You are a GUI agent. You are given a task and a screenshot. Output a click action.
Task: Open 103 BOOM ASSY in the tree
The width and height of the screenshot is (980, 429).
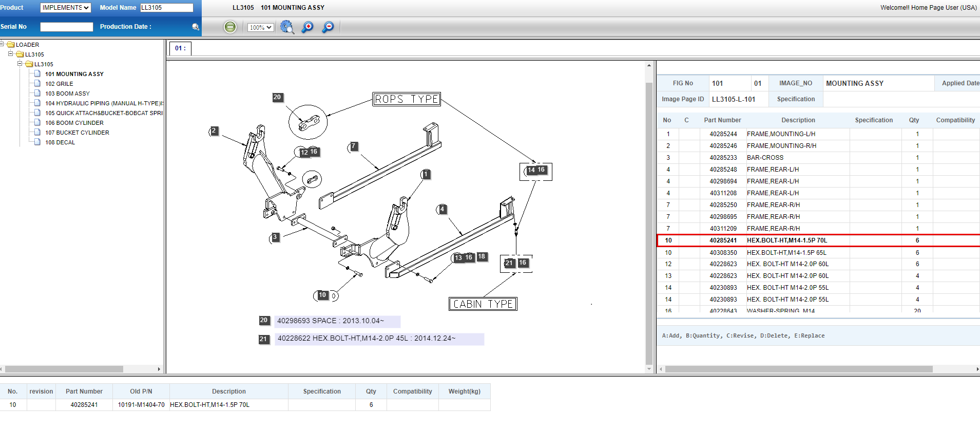click(x=67, y=94)
